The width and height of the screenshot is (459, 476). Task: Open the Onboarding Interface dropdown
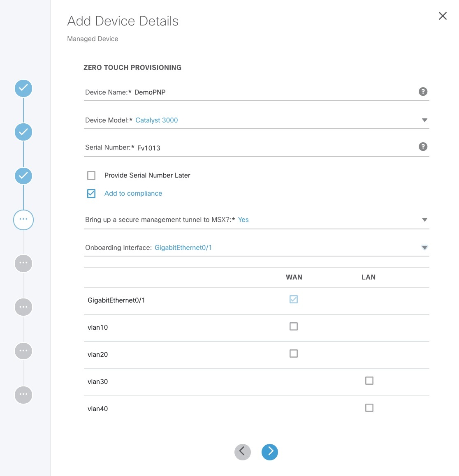[x=425, y=247]
